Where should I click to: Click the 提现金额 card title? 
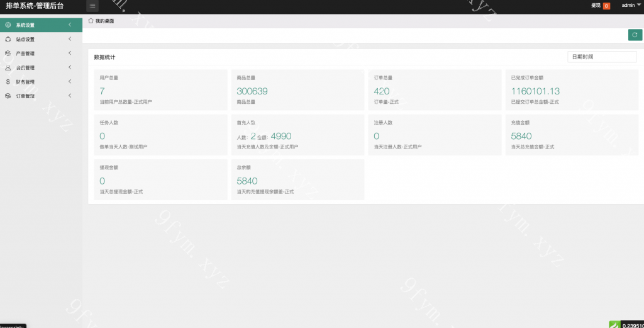109,167
